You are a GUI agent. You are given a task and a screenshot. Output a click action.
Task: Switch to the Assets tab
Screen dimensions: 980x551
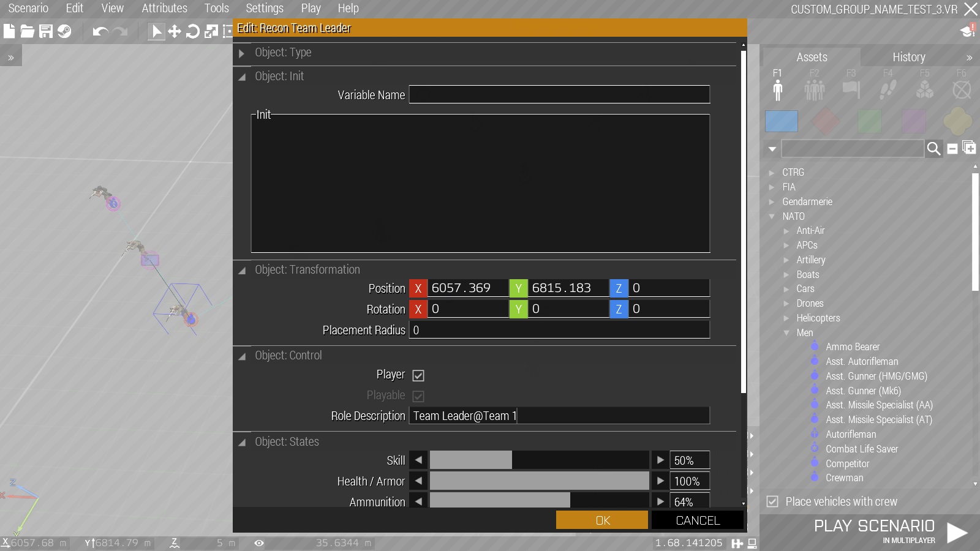pos(812,57)
